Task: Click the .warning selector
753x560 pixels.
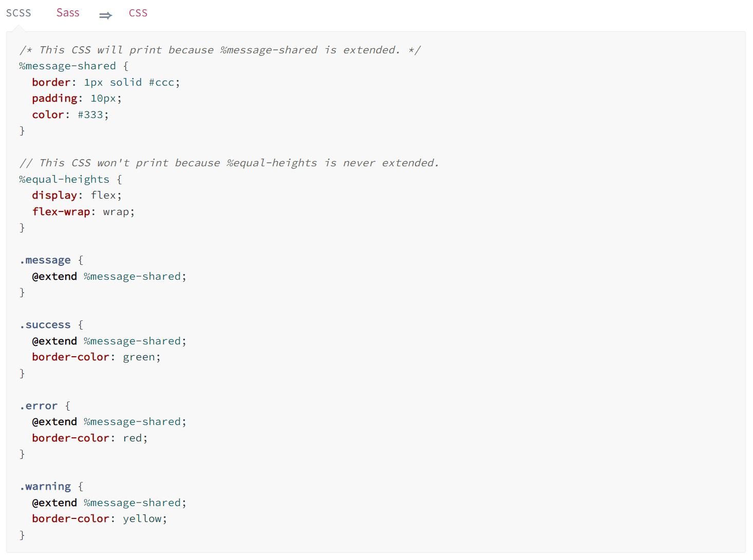Action: pos(45,487)
